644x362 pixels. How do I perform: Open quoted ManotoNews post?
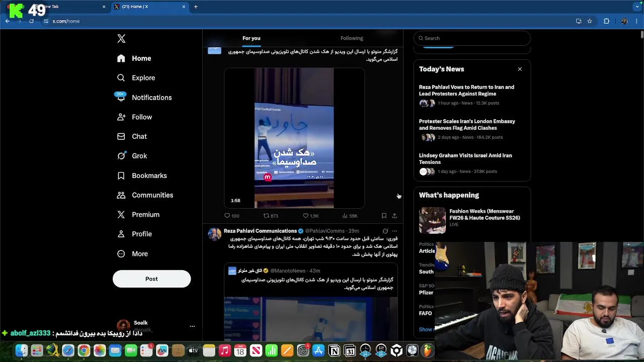point(310,302)
